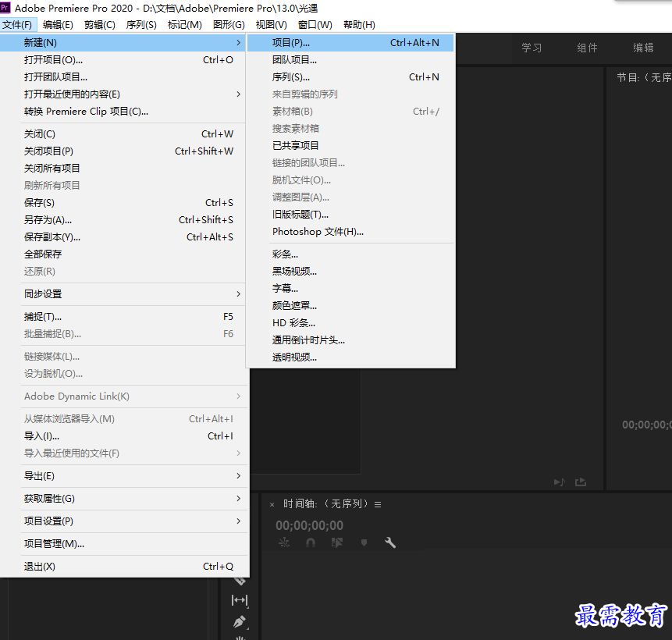
Task: Click the play audio icon beside export frame
Action: pos(560,482)
